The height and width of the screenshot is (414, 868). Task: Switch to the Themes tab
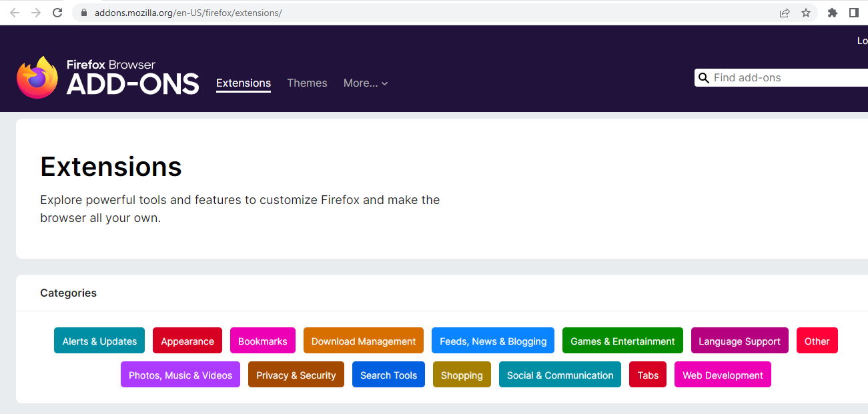[x=307, y=83]
